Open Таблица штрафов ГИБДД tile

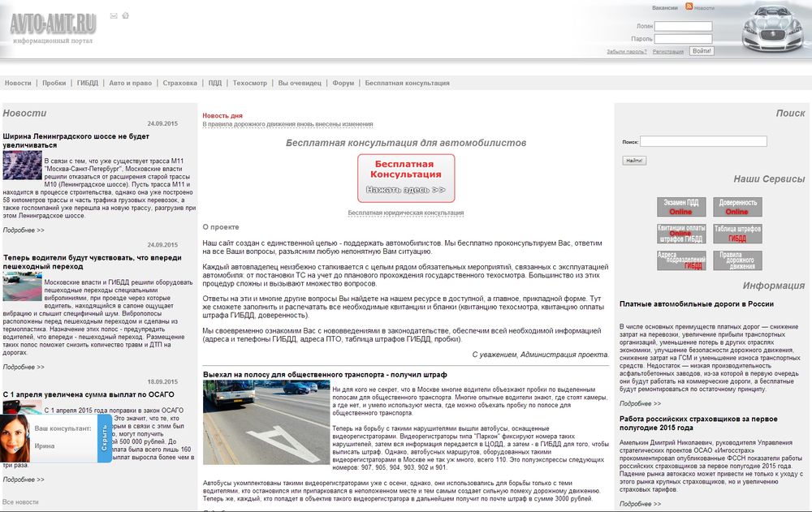[737, 234]
